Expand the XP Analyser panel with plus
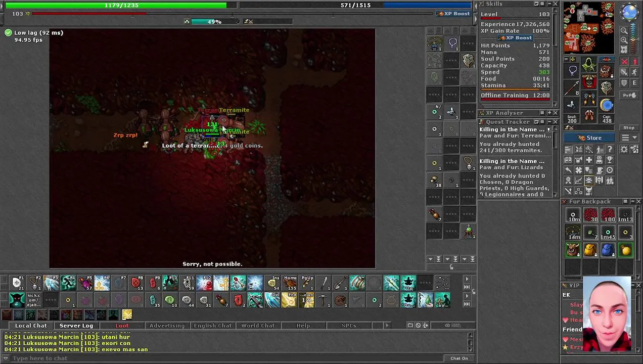 549,113
